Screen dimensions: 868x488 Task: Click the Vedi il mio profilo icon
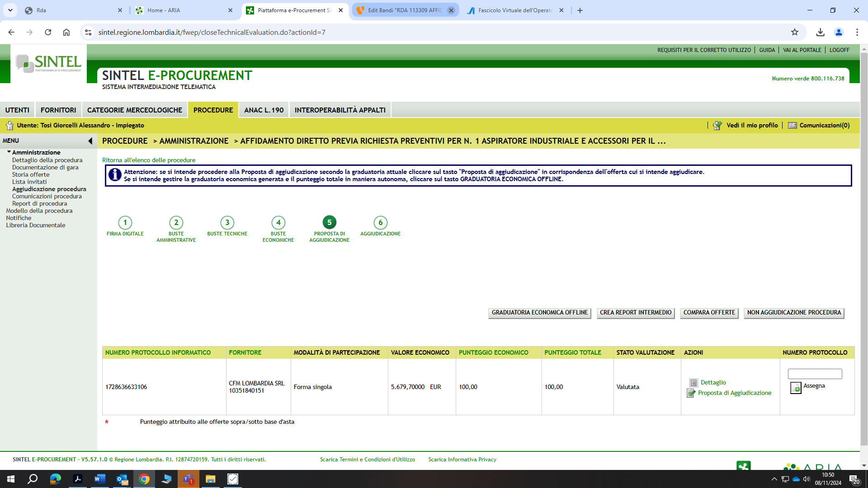click(717, 126)
